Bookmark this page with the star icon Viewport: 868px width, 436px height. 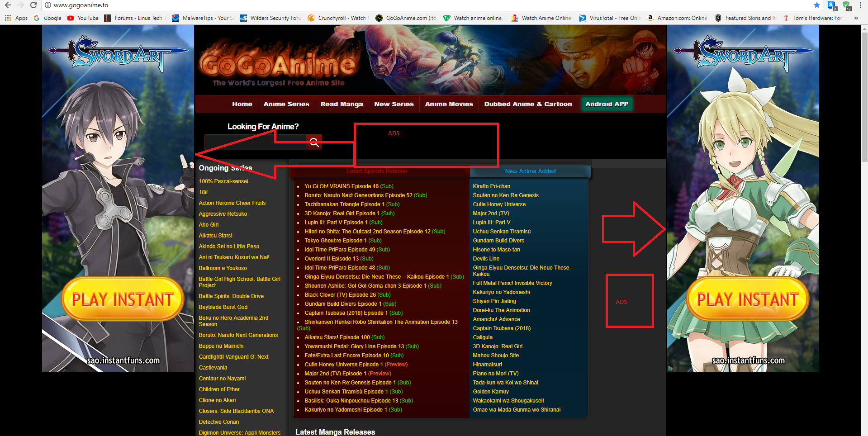tap(816, 5)
